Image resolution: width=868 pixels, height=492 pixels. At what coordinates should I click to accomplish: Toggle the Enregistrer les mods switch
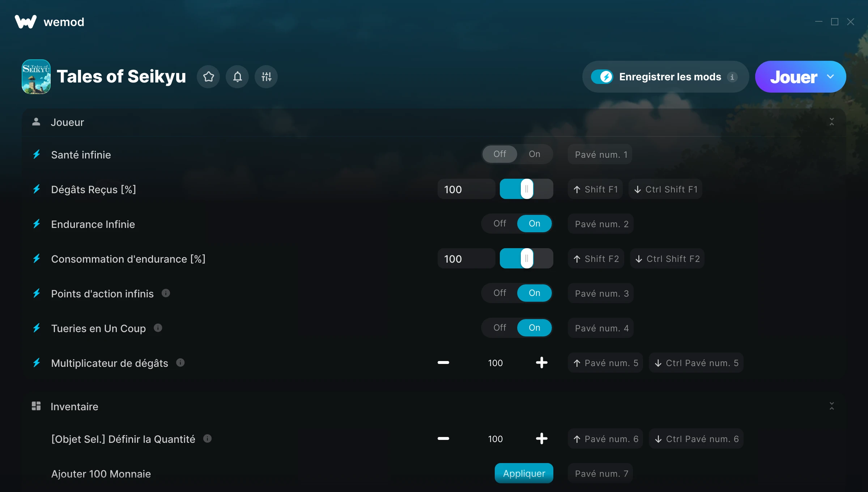pyautogui.click(x=602, y=77)
